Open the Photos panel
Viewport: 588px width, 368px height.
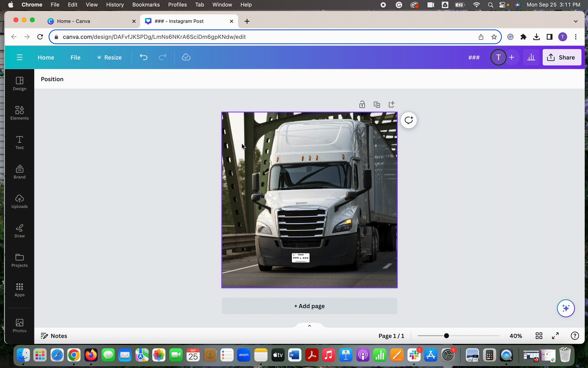coord(19,326)
